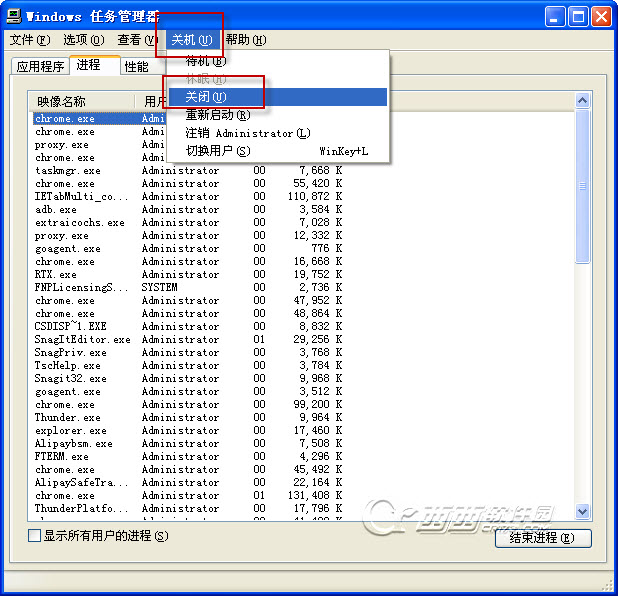Select the Thunder.exe process row
618x596 pixels.
click(188, 417)
